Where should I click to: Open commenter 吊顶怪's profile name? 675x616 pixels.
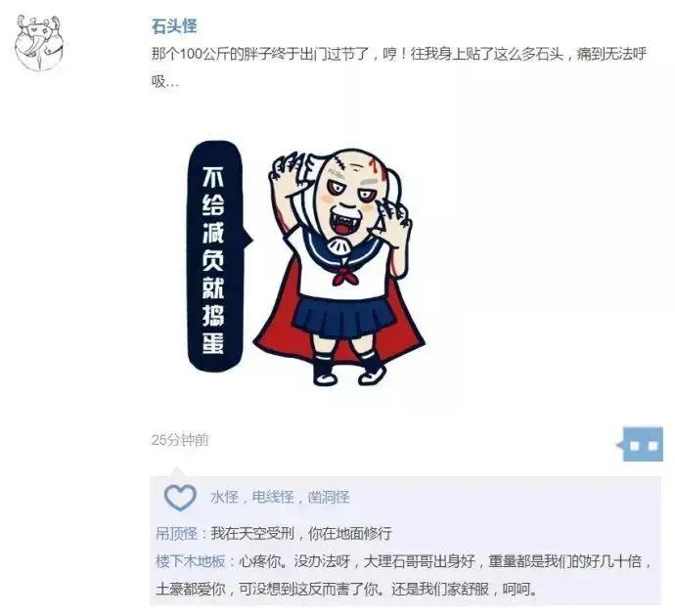coord(176,534)
